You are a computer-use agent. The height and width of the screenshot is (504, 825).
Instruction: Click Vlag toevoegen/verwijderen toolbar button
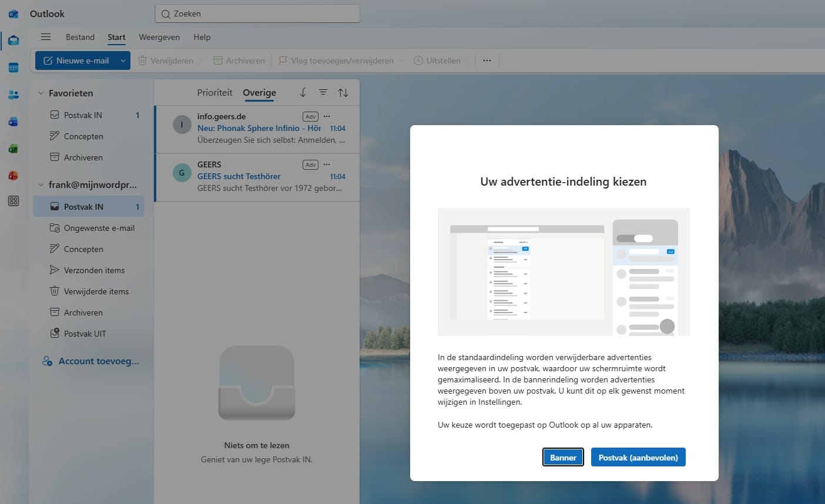tap(337, 61)
